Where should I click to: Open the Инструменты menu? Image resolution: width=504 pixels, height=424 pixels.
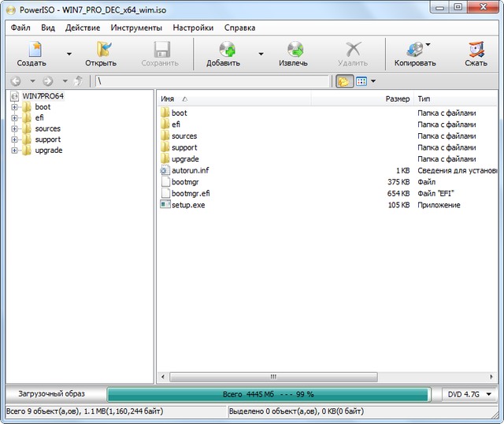pyautogui.click(x=136, y=28)
